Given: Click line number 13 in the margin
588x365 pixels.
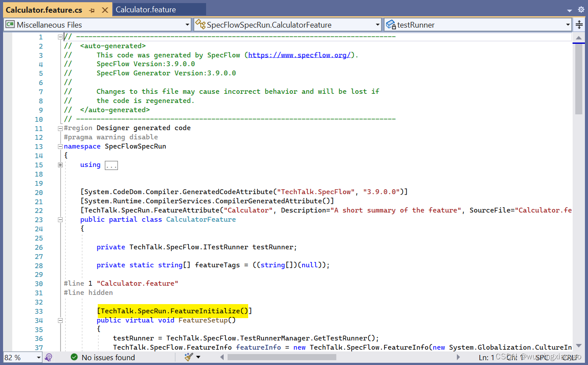Looking at the screenshot, I should pyautogui.click(x=39, y=146).
